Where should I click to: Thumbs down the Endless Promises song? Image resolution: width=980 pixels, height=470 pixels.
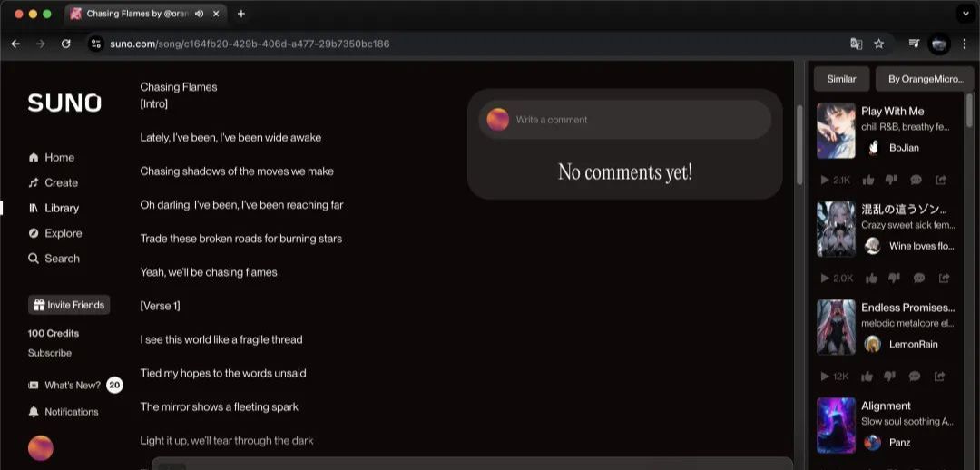point(891,376)
